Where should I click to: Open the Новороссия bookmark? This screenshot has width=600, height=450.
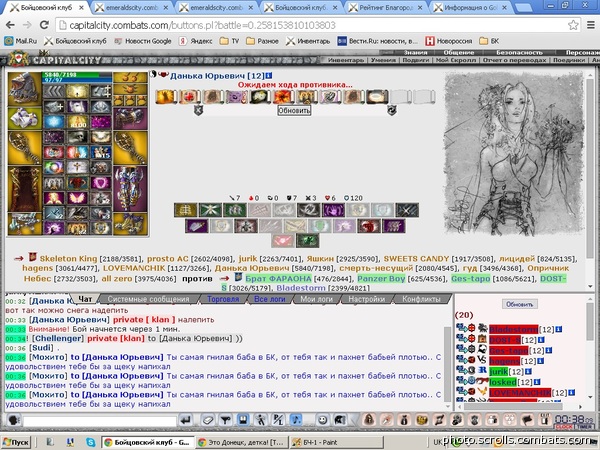(449, 41)
